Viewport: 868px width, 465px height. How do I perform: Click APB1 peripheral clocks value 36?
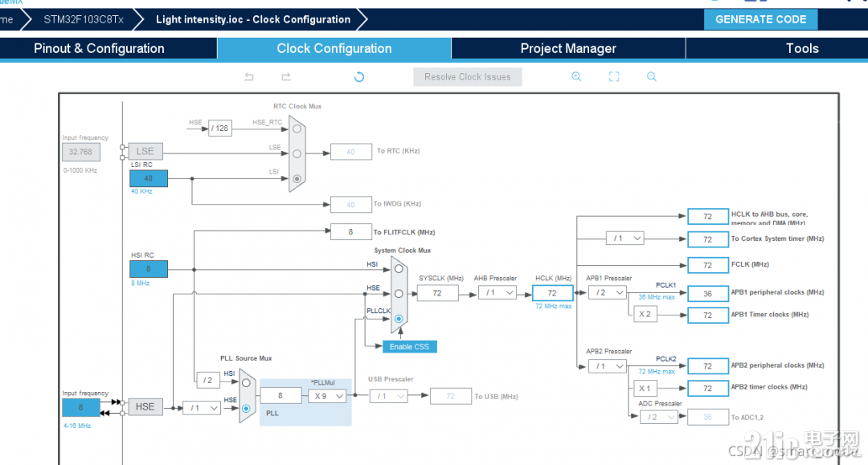point(708,294)
